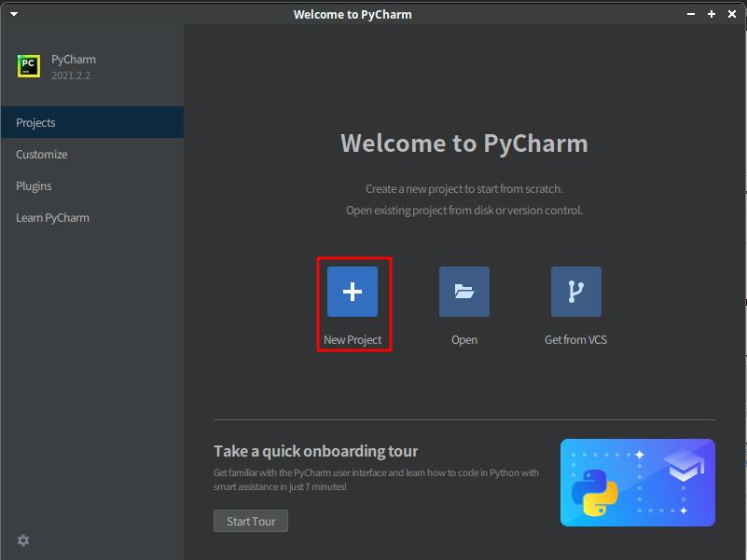The width and height of the screenshot is (747, 560).
Task: Open the window menu arrow in title bar
Action: click(x=14, y=14)
